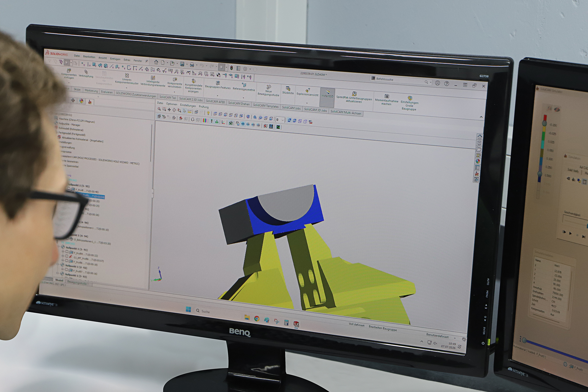Click the folder icon in right task pane
588x392 pixels.
[479, 149]
